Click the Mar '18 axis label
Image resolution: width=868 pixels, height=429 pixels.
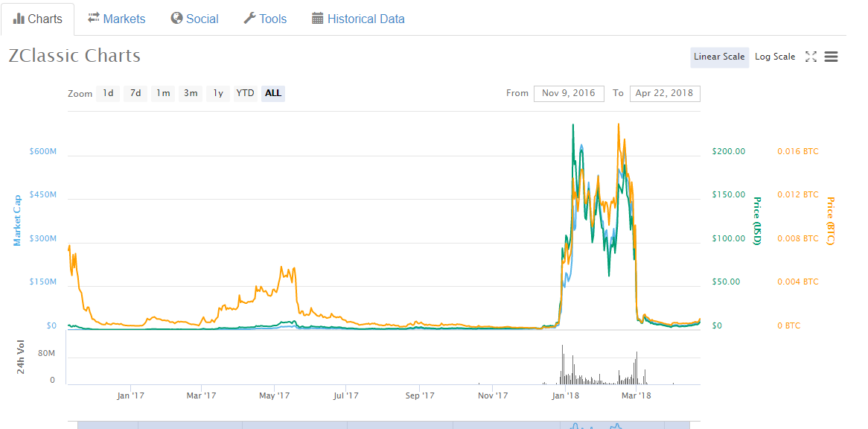636,395
